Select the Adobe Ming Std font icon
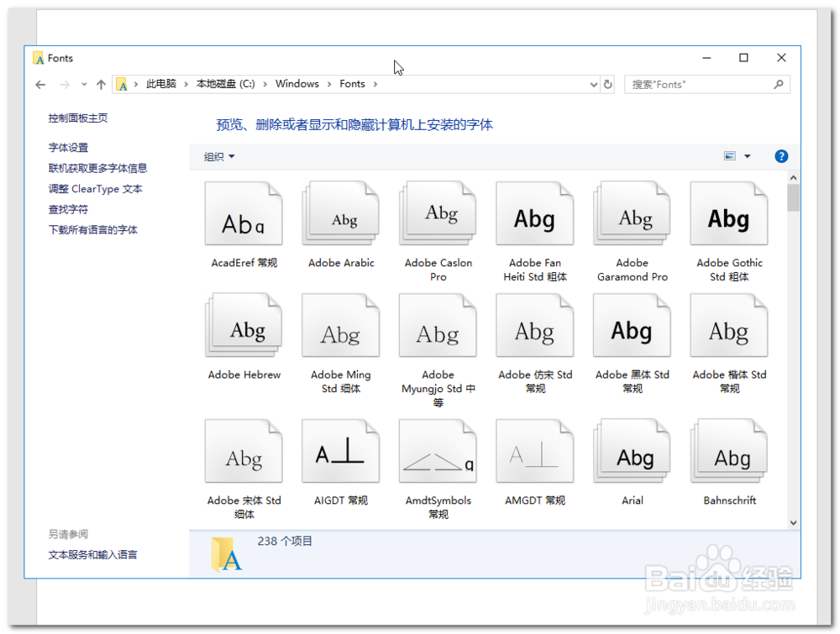Screen dimensions: 840x634 point(341,325)
